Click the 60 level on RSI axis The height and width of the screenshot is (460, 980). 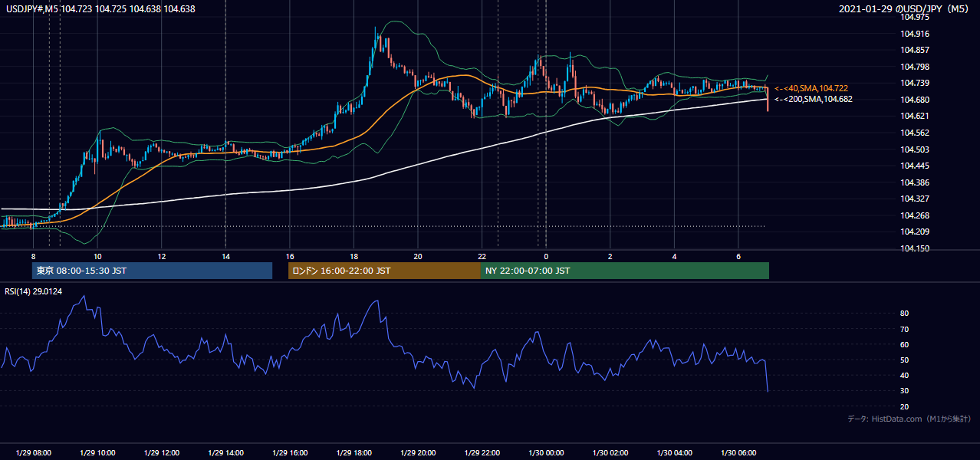[x=905, y=344]
